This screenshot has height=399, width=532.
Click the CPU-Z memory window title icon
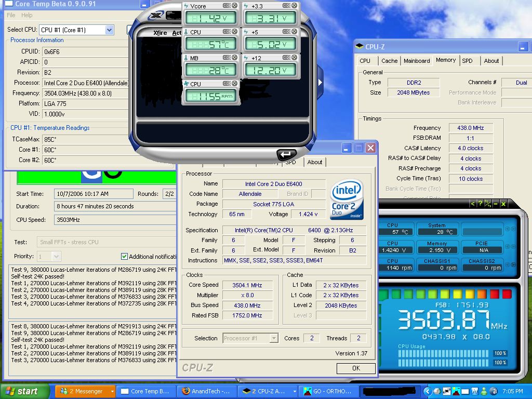359,46
